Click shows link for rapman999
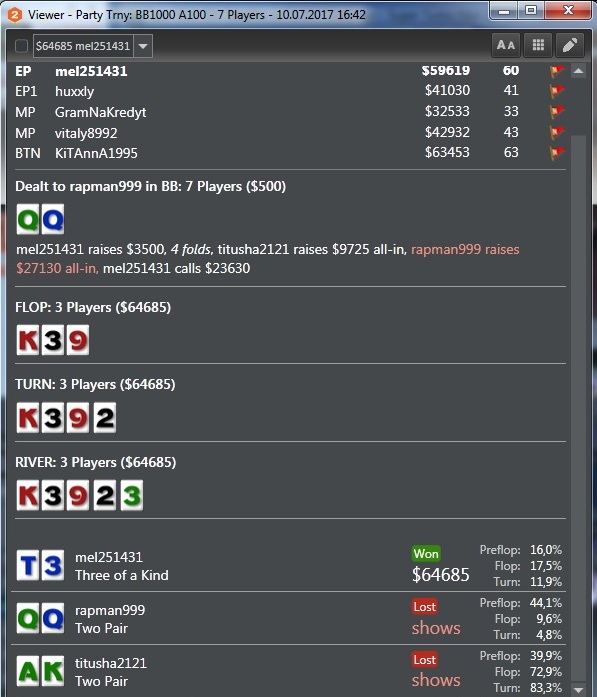 436,628
